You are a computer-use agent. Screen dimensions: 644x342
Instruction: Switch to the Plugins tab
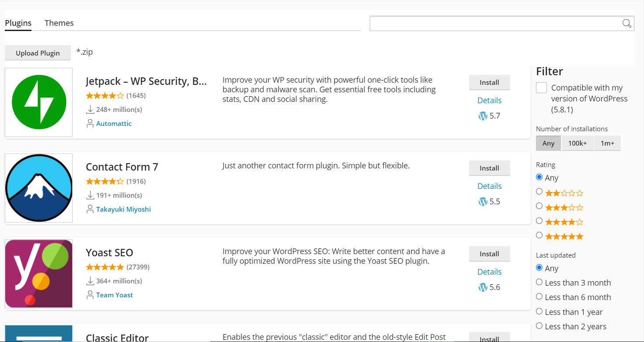pyautogui.click(x=18, y=23)
